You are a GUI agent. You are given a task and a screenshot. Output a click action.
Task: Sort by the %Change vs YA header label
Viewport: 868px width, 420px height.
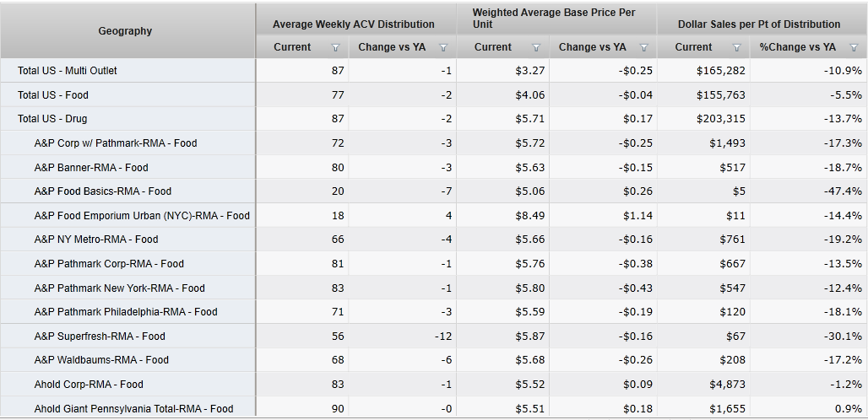point(797,47)
